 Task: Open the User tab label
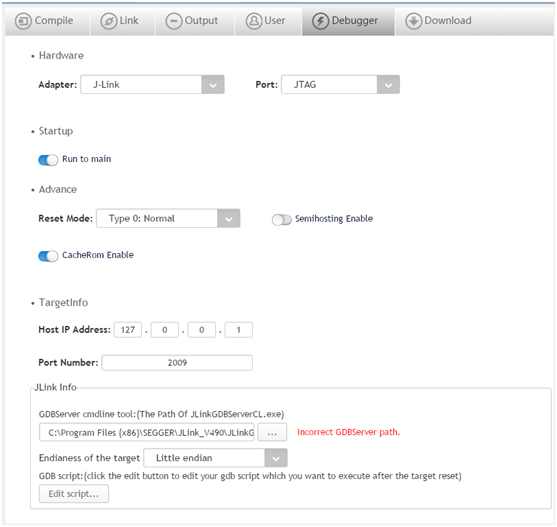coord(275,21)
